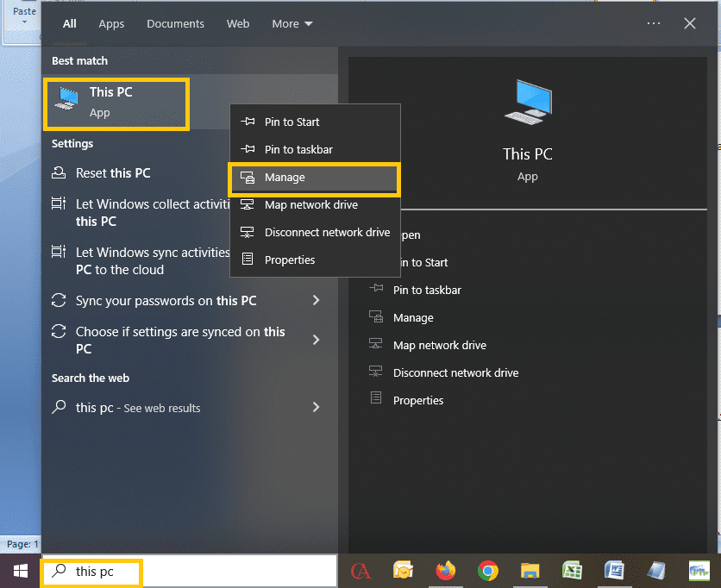
Task: Switch to the Documents search tab
Action: coord(175,23)
